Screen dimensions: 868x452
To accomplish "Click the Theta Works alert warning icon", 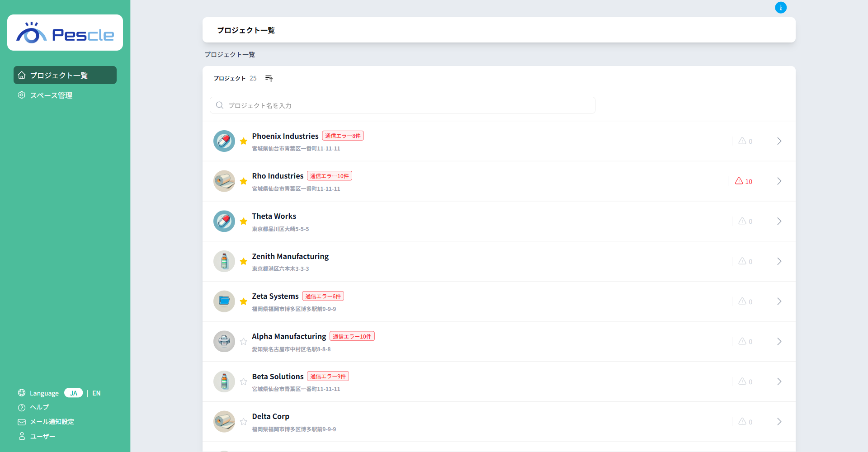I will click(742, 221).
